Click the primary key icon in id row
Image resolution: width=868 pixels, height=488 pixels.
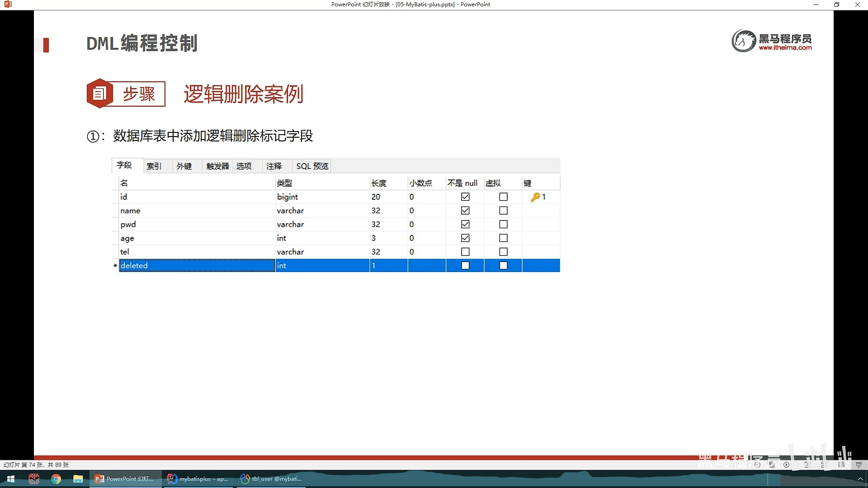535,197
